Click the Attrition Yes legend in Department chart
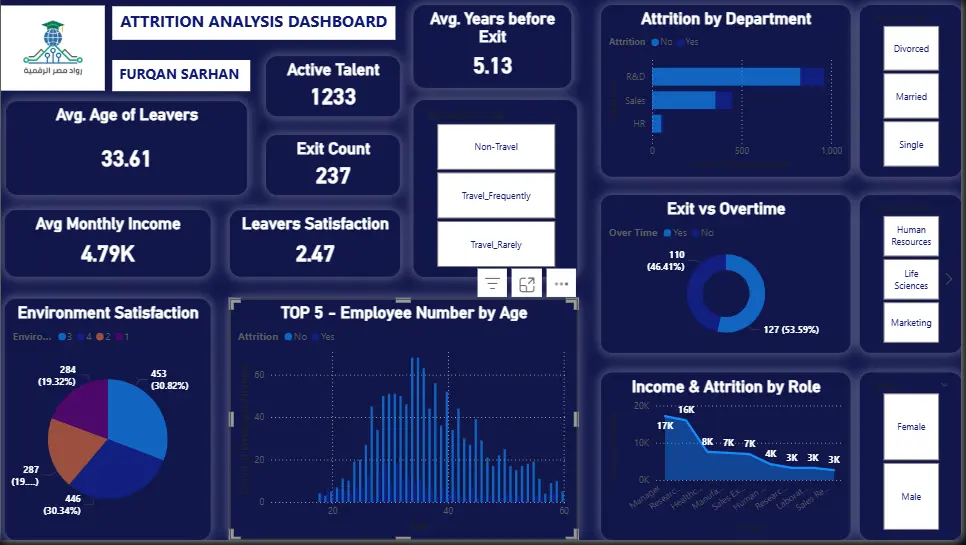 688,42
